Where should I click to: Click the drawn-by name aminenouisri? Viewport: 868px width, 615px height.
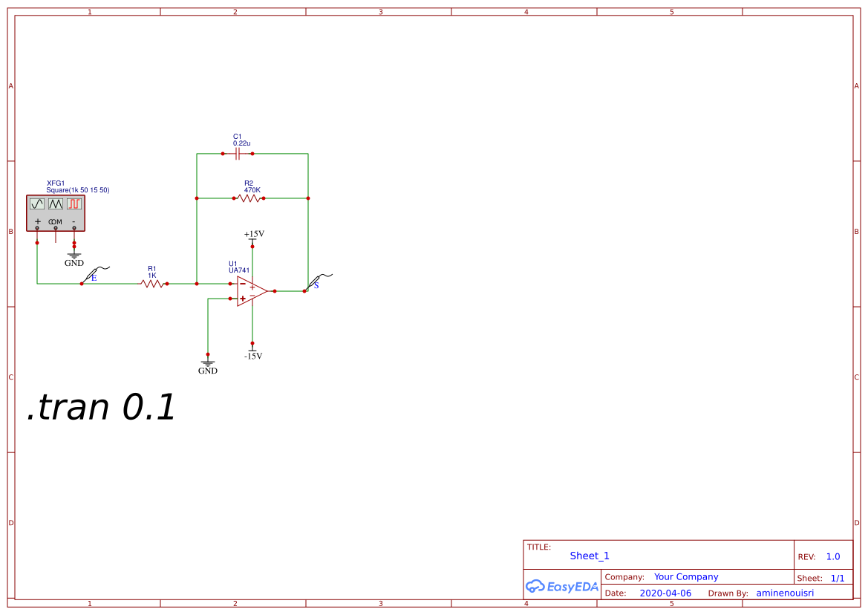point(785,593)
